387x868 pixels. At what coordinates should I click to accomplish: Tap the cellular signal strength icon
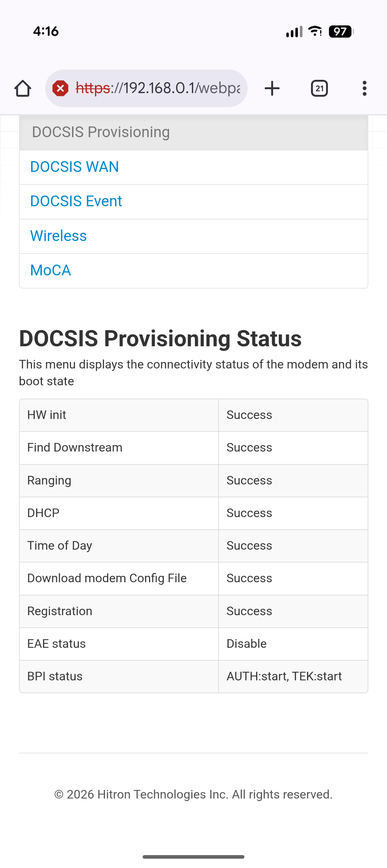click(x=294, y=32)
